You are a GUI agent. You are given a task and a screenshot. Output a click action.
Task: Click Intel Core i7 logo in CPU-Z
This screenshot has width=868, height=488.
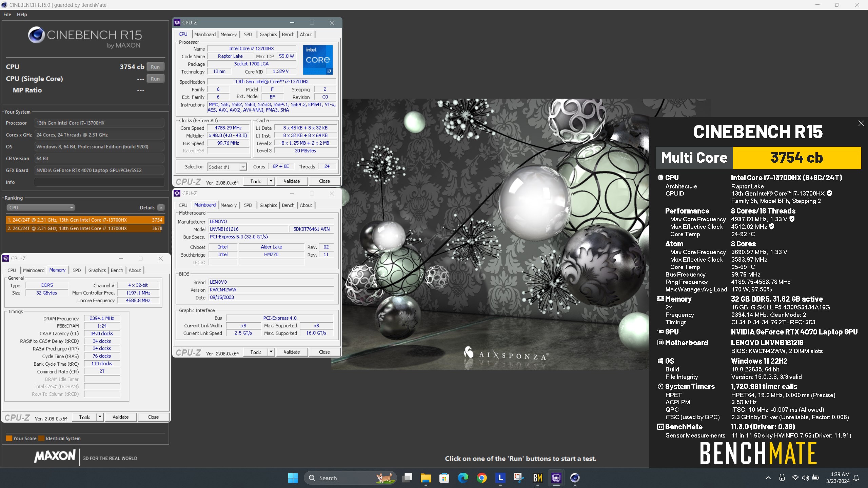click(x=318, y=60)
